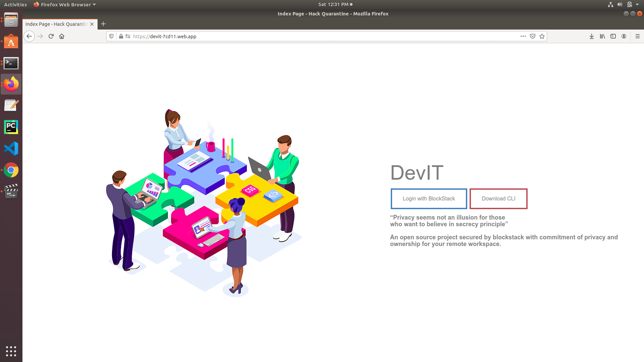Image resolution: width=644 pixels, height=362 pixels.
Task: Open Activities overview
Action: 15,4
